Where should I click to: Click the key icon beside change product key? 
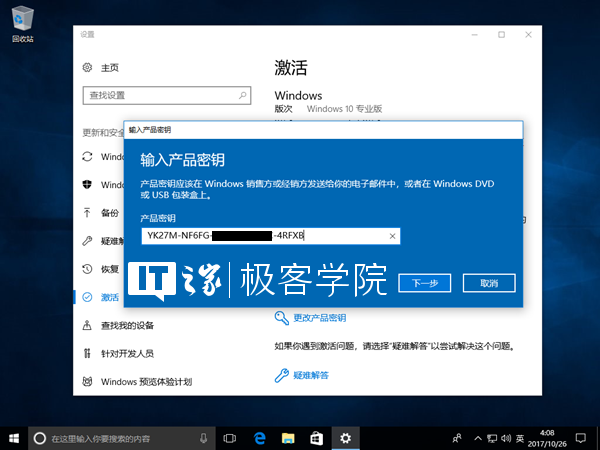282,318
